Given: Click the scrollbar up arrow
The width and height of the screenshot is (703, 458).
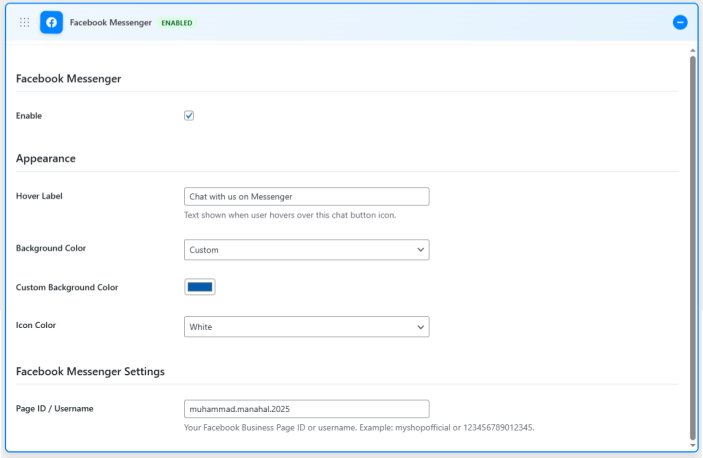Looking at the screenshot, I should [x=693, y=51].
